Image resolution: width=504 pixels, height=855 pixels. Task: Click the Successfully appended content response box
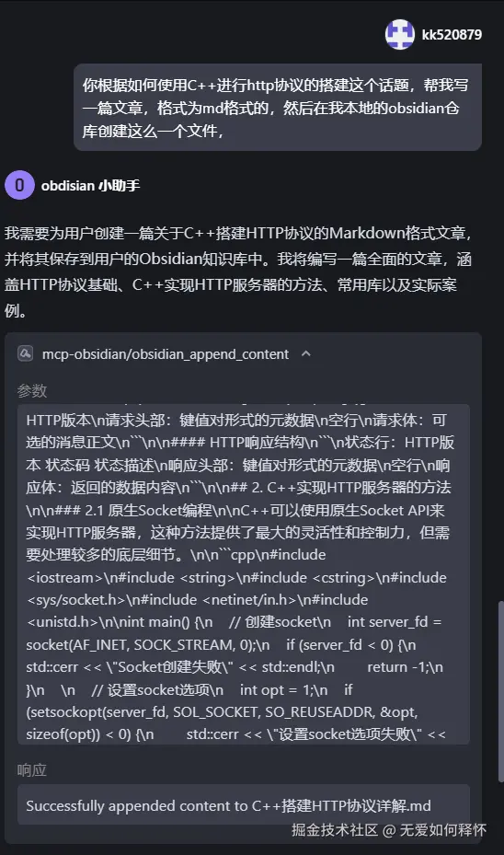pos(244,804)
